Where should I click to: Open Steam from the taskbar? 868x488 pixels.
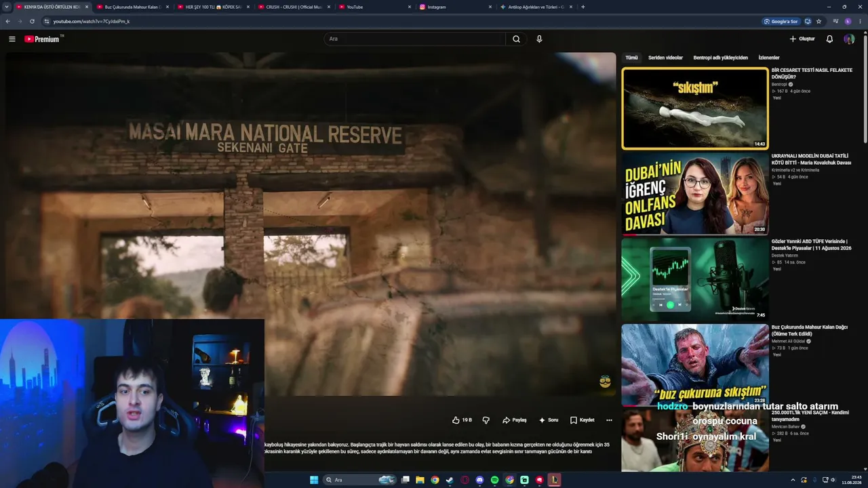(x=450, y=480)
